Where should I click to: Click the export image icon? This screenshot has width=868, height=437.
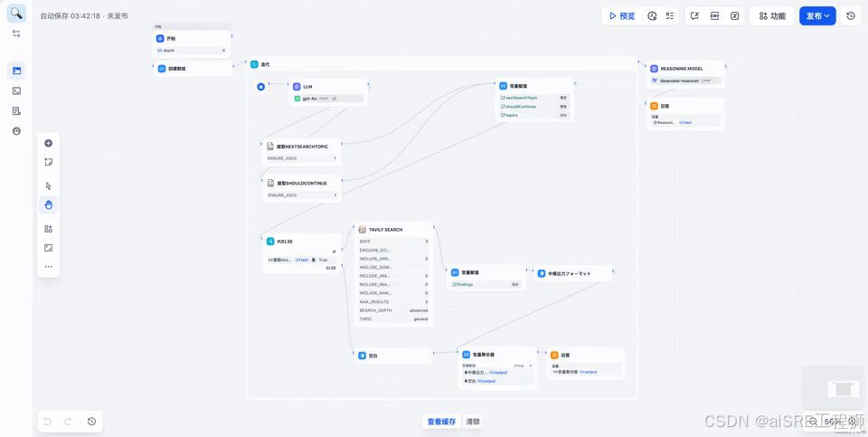coord(48,248)
